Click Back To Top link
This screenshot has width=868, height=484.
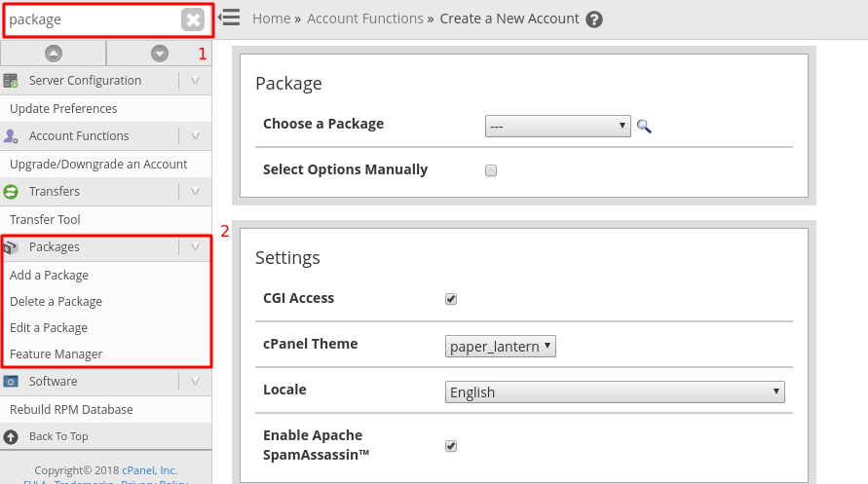click(x=58, y=436)
